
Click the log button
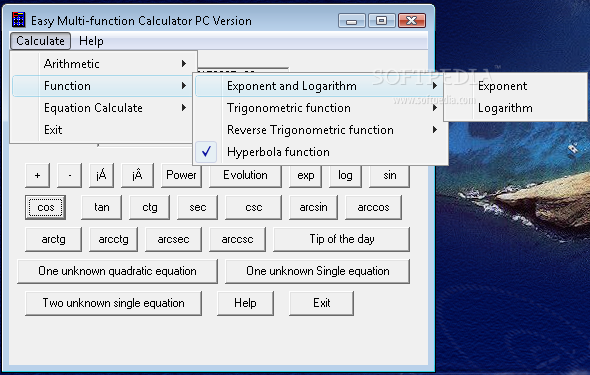[345, 175]
